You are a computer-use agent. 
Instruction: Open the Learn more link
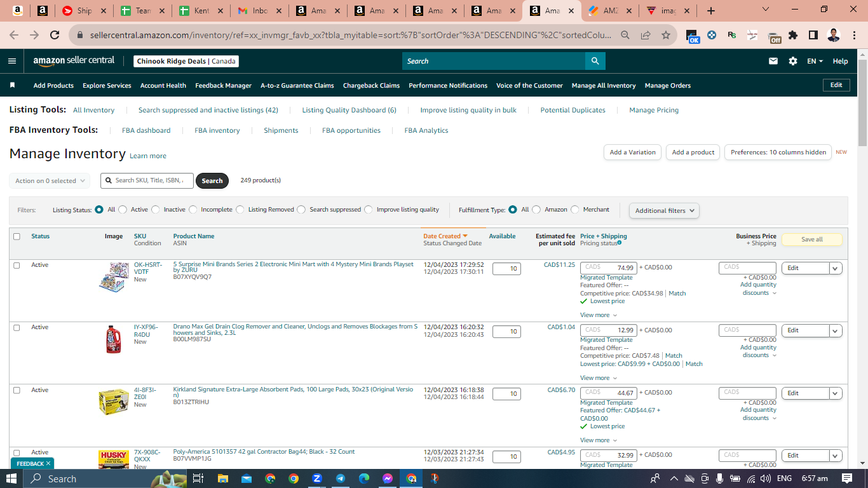coord(148,156)
